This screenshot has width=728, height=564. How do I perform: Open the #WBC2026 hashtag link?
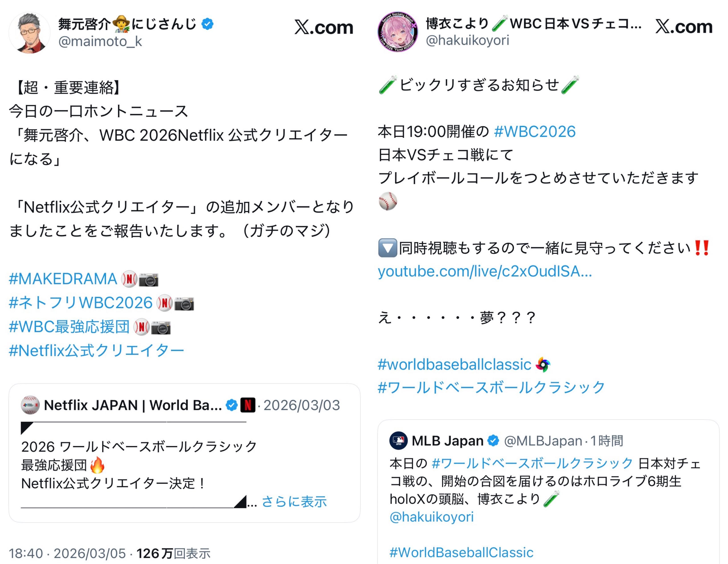pyautogui.click(x=535, y=132)
